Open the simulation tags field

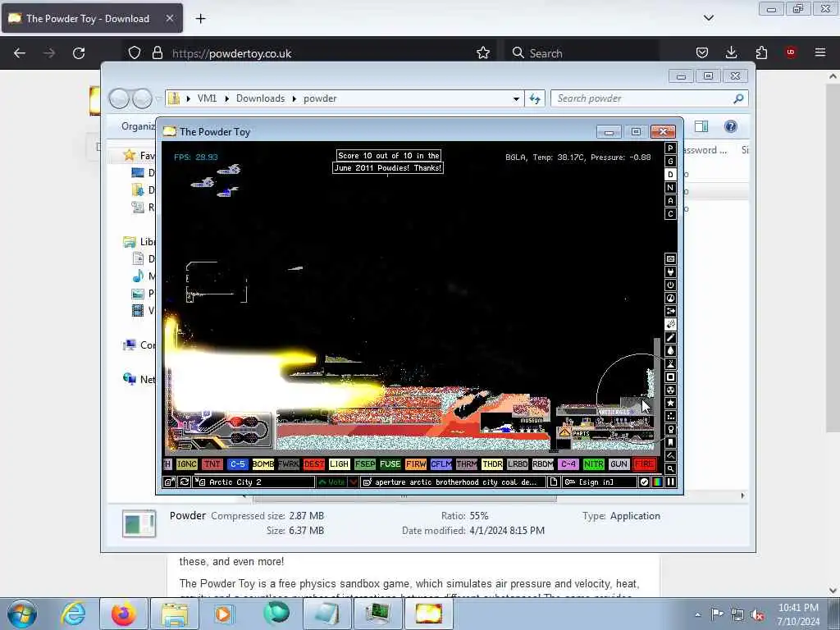[x=454, y=482]
